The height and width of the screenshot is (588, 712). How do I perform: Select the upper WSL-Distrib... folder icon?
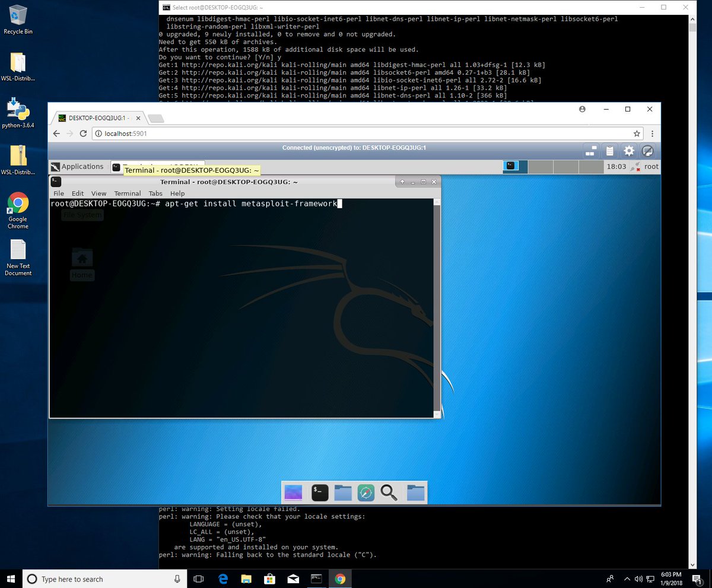(18, 67)
